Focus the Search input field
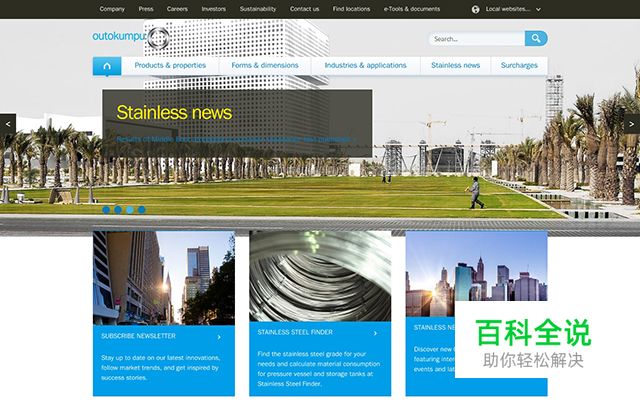 [x=477, y=39]
